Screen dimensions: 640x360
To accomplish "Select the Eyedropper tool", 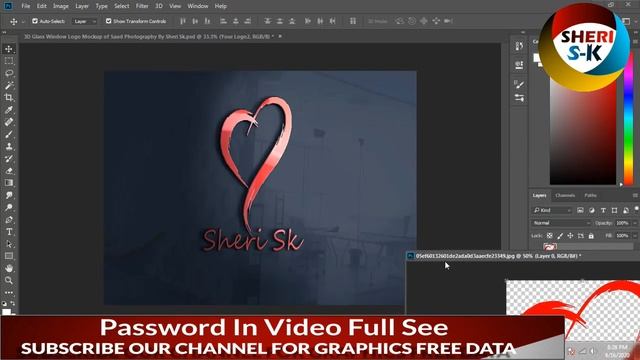I will [x=9, y=110].
